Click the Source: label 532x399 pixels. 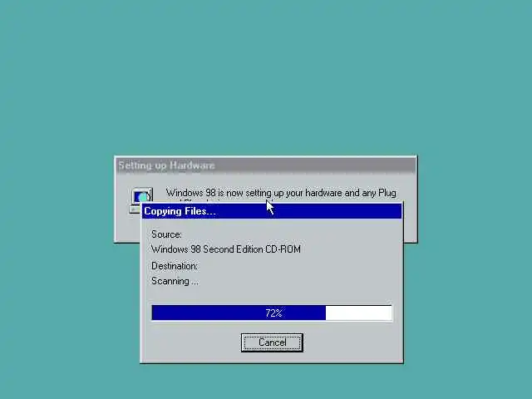coord(166,234)
